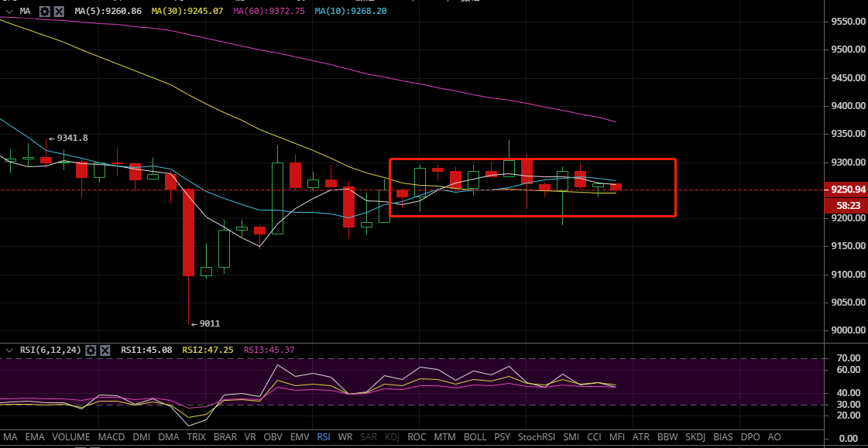Open the ATR indicator
This screenshot has height=448, width=868.
coord(641,437)
